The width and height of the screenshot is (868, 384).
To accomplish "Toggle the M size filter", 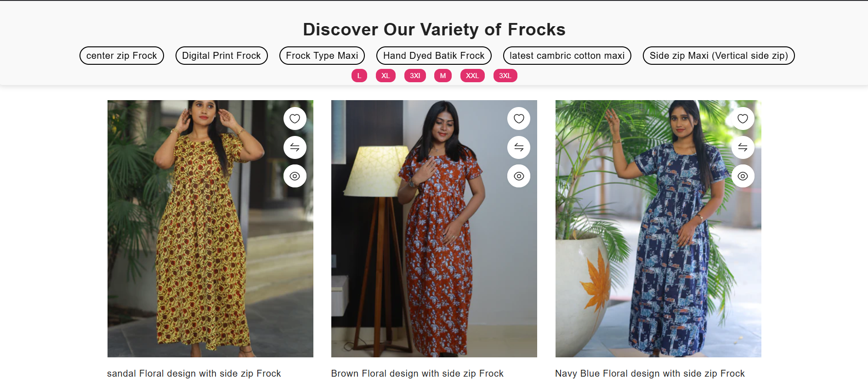I will pos(443,76).
